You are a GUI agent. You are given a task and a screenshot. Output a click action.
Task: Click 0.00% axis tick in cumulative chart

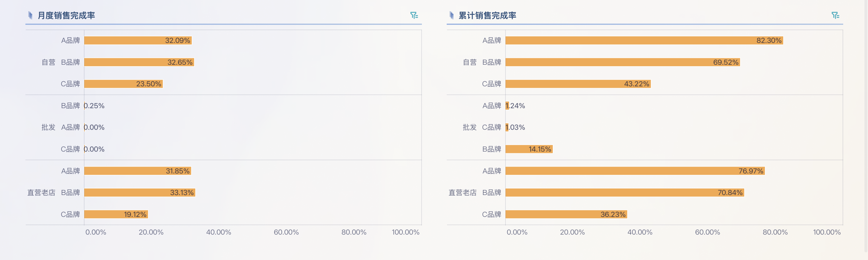pyautogui.click(x=517, y=232)
